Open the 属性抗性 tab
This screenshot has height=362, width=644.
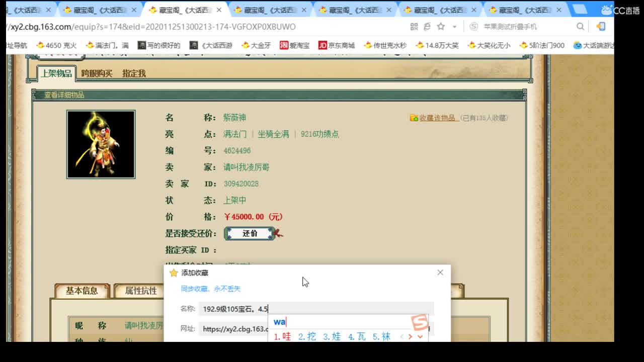tap(140, 291)
